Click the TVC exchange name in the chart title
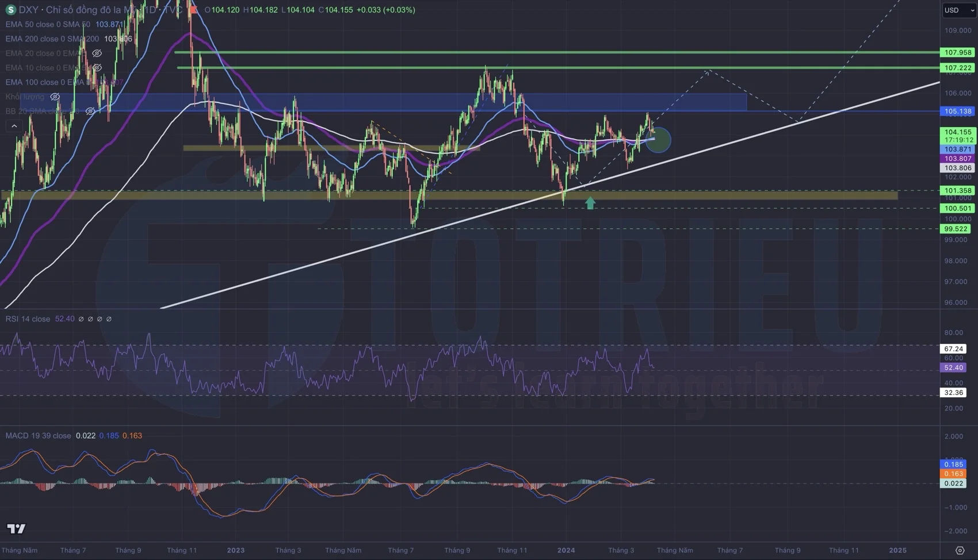The height and width of the screenshot is (560, 978). tap(173, 10)
